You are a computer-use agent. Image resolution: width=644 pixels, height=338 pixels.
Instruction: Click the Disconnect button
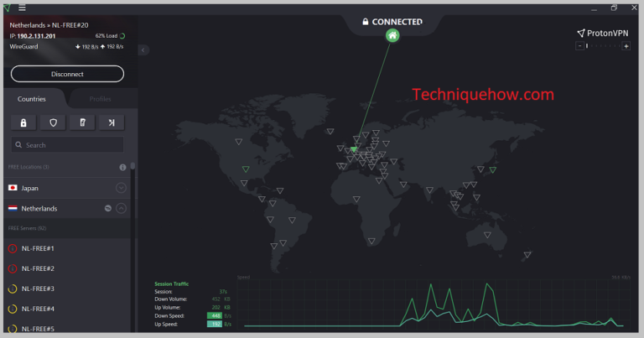[x=67, y=74]
